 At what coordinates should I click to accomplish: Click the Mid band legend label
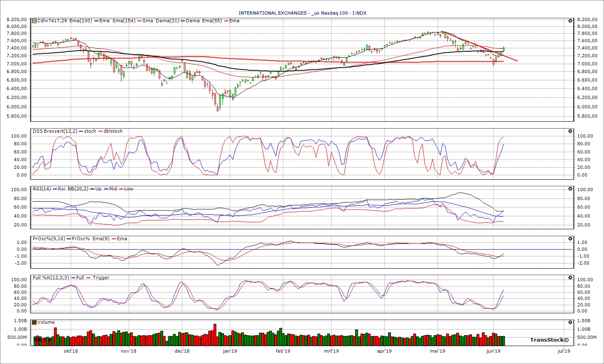113,189
